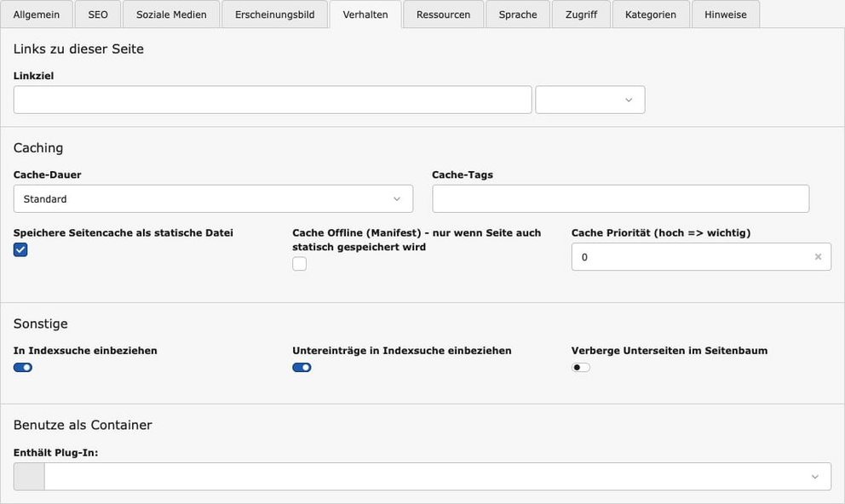The image size is (845, 504).
Task: Clear the Cache Priorität field value
Action: pos(818,257)
